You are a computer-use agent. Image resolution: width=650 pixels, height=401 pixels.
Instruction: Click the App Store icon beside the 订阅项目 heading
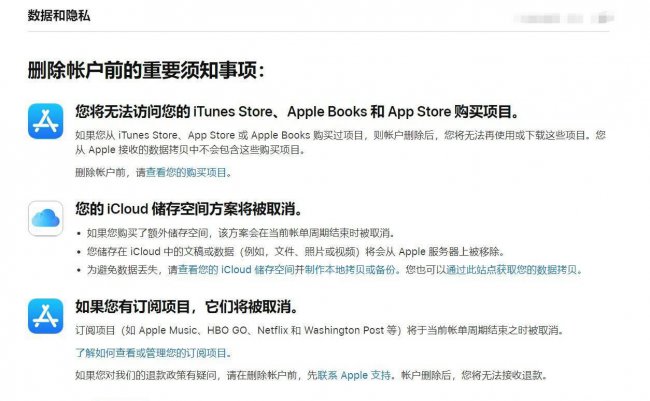coord(46,316)
